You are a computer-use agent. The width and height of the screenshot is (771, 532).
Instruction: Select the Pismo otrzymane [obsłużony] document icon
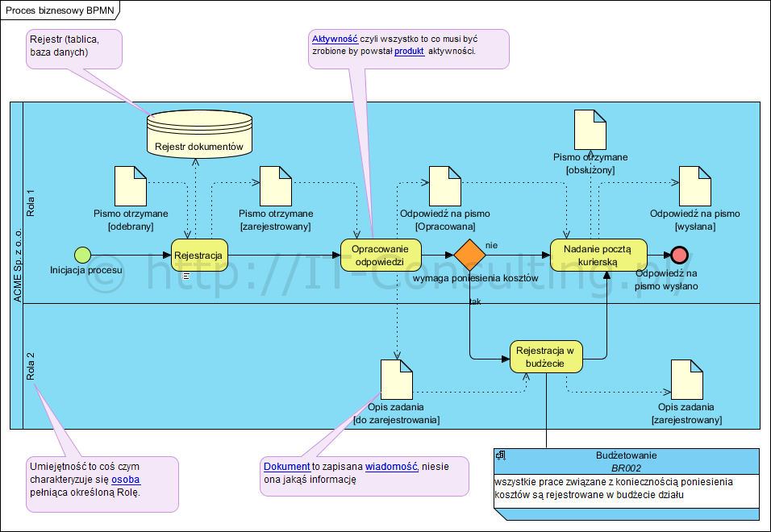pos(590,130)
